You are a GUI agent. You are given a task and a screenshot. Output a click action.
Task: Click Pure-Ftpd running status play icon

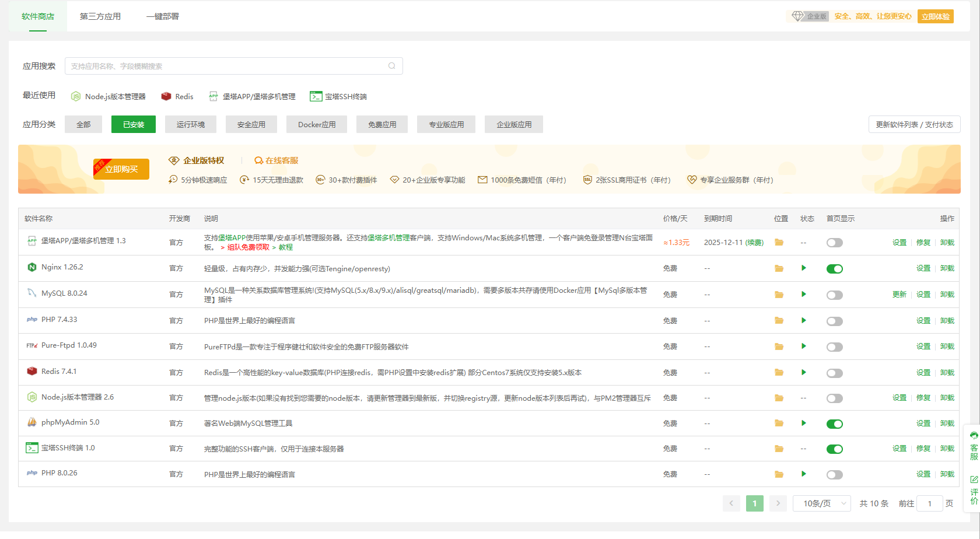tap(804, 346)
